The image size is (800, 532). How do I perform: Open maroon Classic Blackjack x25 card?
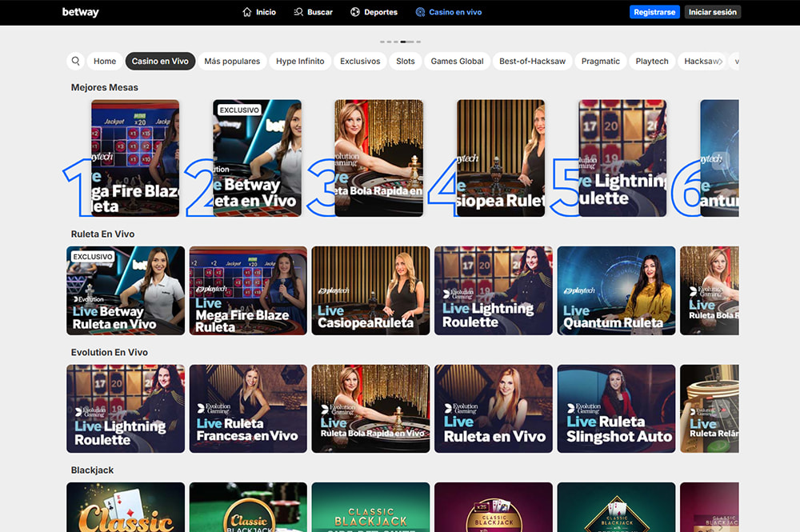click(x=494, y=507)
